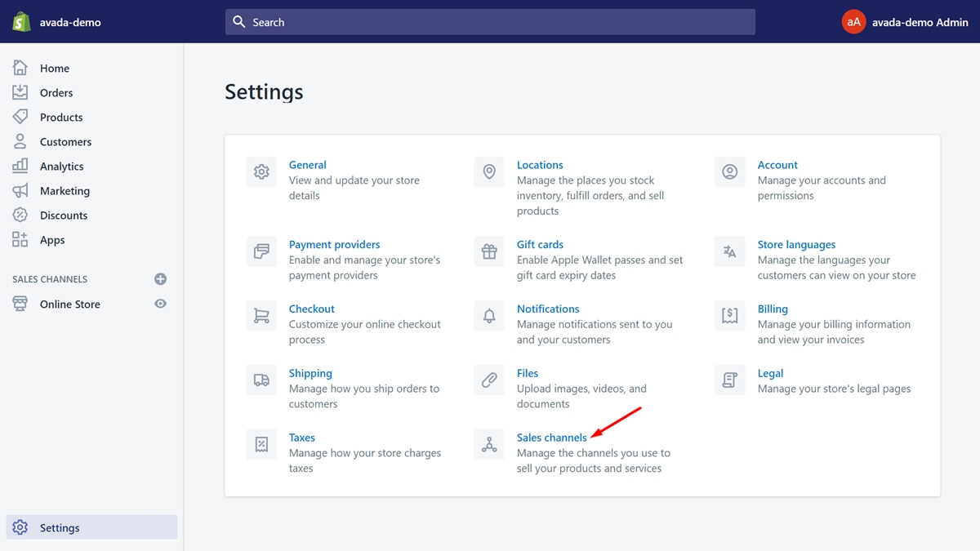Open the Sales channels network icon
The width and height of the screenshot is (980, 551).
[x=489, y=445]
